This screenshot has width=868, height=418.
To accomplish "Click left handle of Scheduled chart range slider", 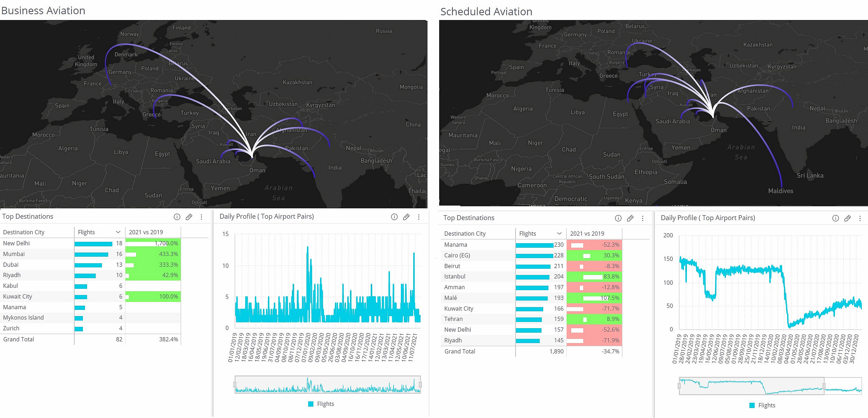I will (x=679, y=386).
